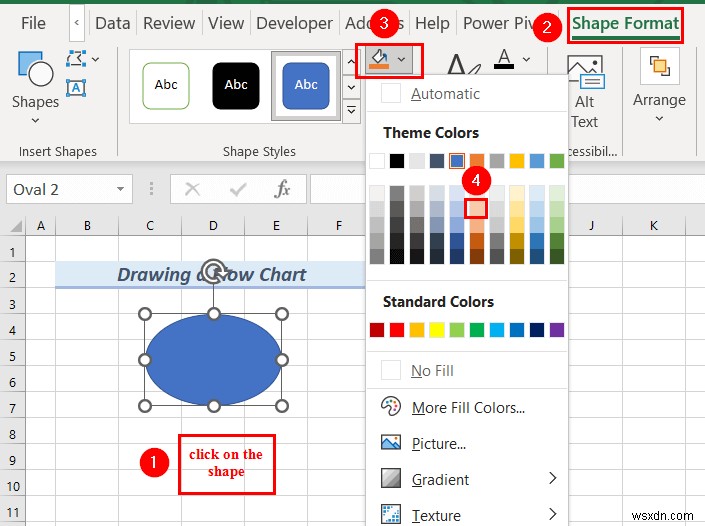Expand the Shapes dropdown chevron

point(35,120)
